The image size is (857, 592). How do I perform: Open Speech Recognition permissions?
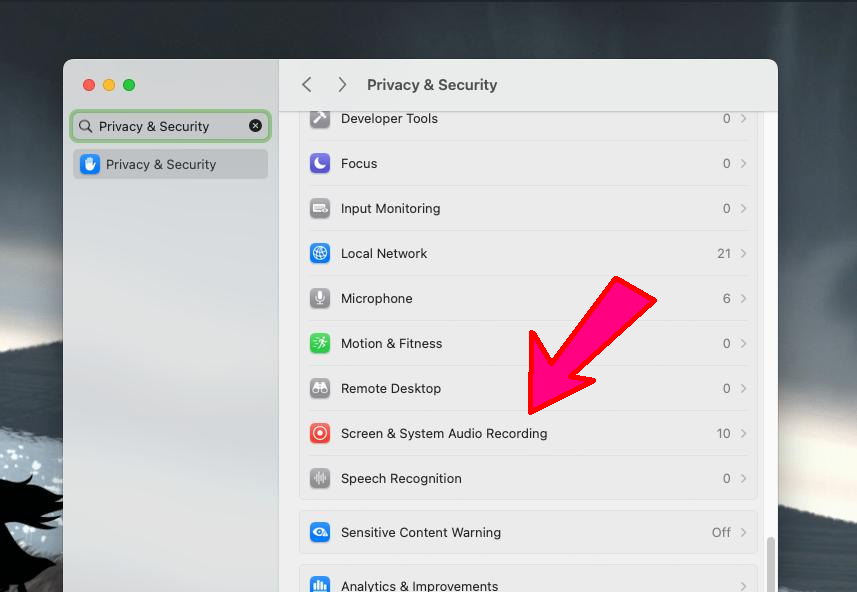click(528, 478)
